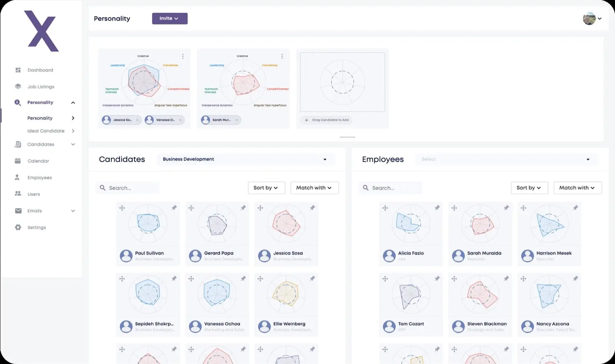Expand the Emails sidebar section
The width and height of the screenshot is (615, 364).
coord(73,211)
